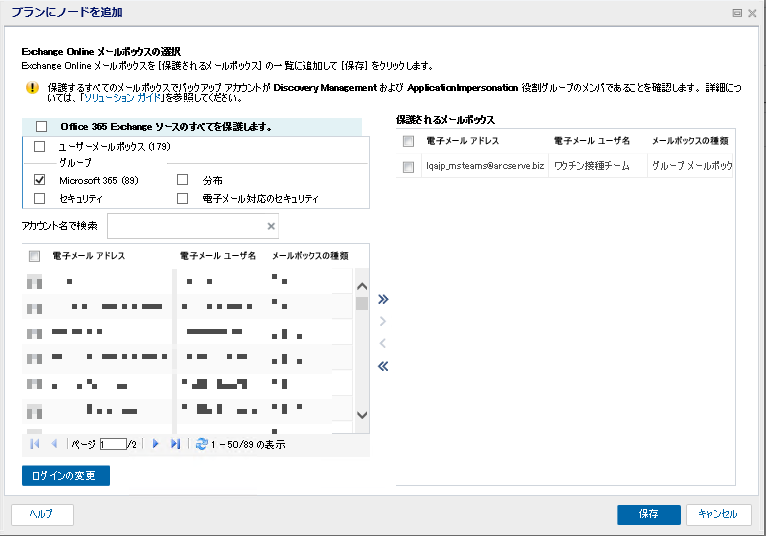Click the yellow warning icon

point(32,88)
